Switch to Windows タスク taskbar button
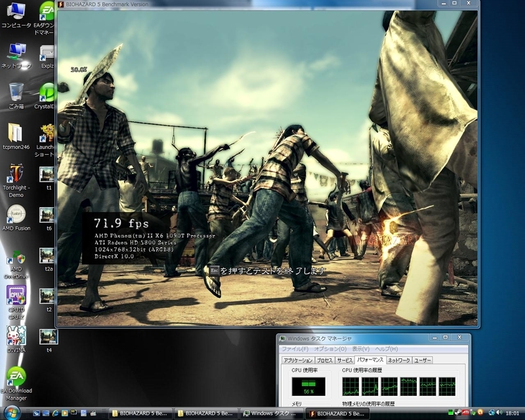Viewport: 525px width, 420px height. click(271, 413)
